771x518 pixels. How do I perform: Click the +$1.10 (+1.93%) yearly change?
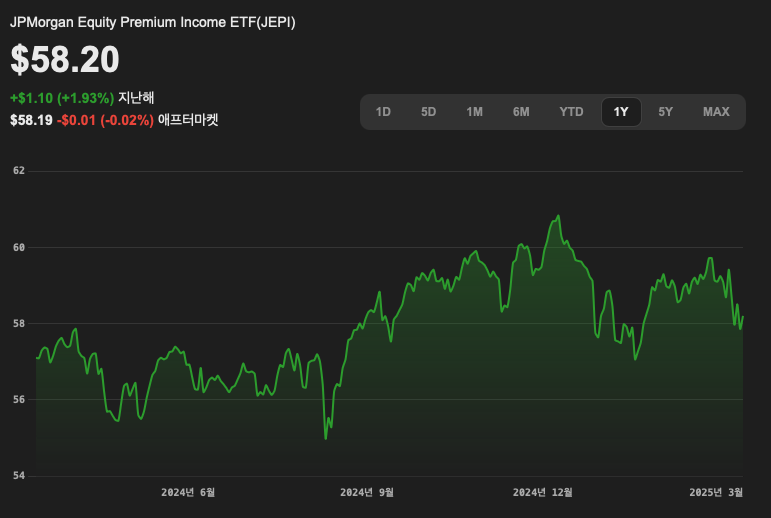[x=62, y=98]
